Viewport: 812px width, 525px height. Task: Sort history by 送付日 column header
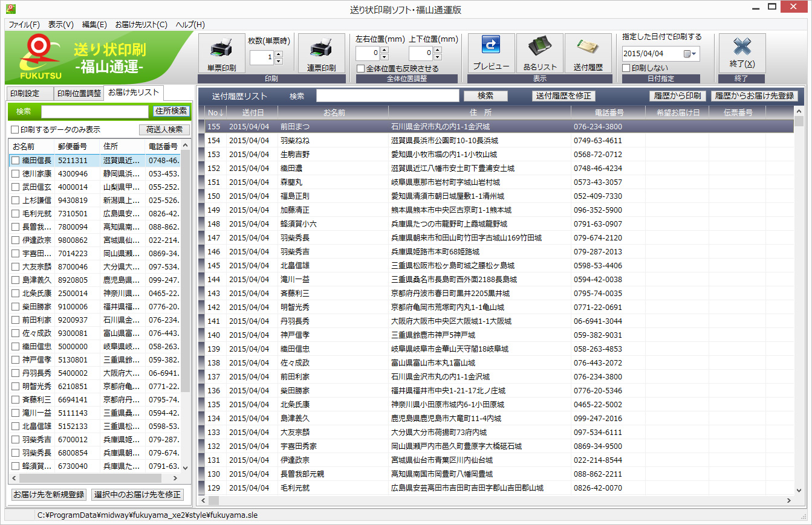[253, 112]
